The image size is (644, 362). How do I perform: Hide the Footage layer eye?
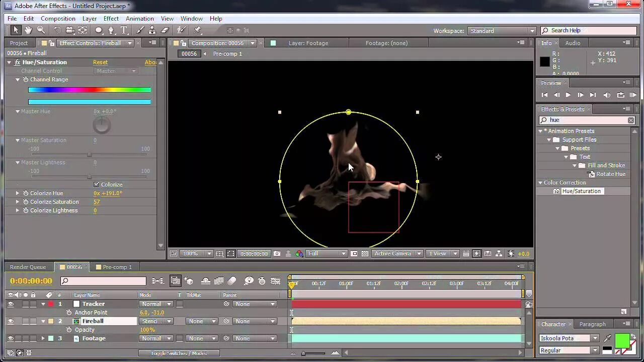pos(11,338)
